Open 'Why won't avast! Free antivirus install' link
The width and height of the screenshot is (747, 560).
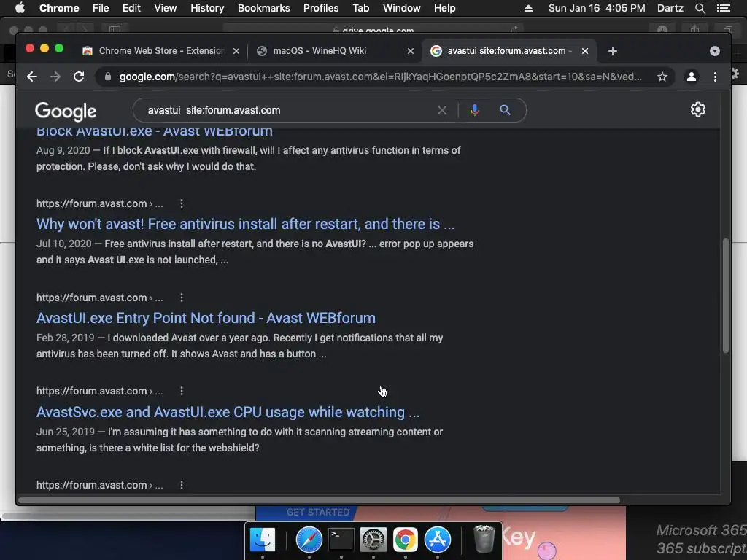[x=245, y=224]
